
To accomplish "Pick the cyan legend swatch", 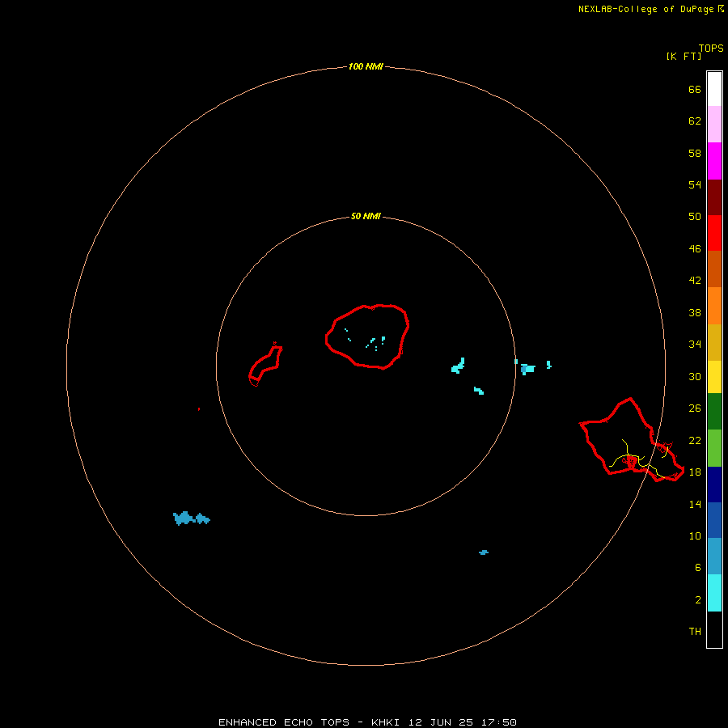I will [x=714, y=593].
